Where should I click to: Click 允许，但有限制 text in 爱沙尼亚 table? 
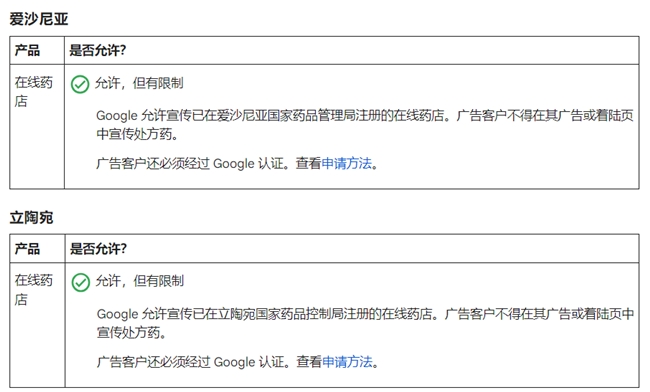click(139, 83)
